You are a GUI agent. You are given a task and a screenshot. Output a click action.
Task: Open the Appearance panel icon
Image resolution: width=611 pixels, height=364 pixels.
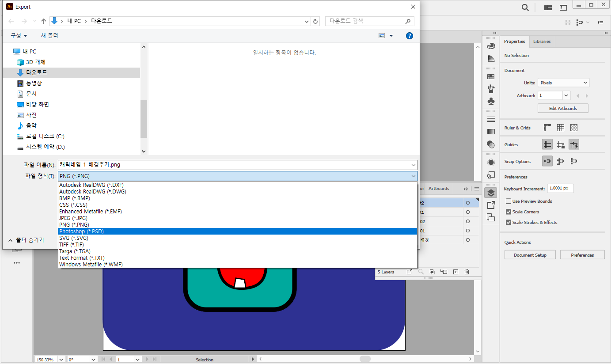pos(491,162)
